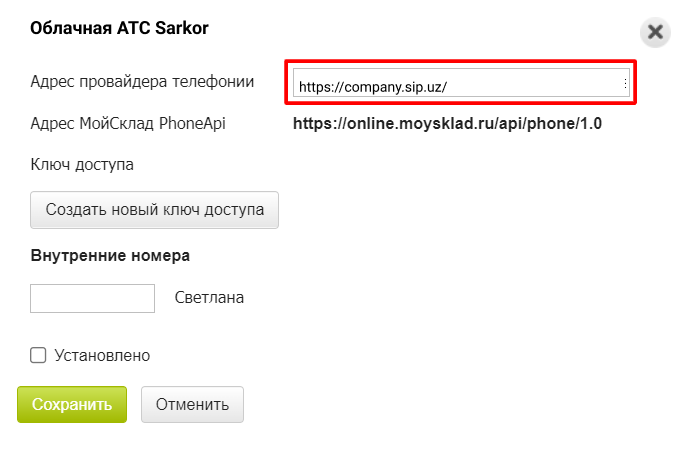Viewport: 679px width, 457px height.
Task: Click the Адрес провайдера телефонии label
Action: tap(142, 82)
